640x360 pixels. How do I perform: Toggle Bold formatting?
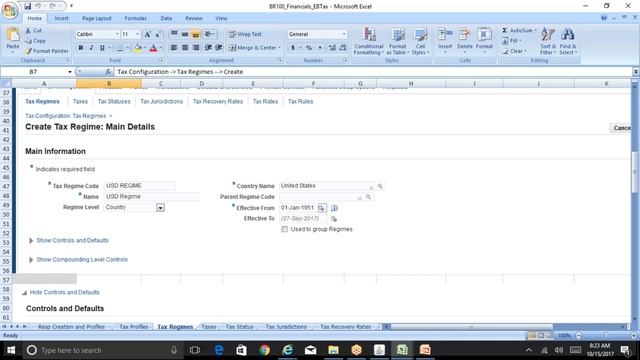(x=81, y=48)
